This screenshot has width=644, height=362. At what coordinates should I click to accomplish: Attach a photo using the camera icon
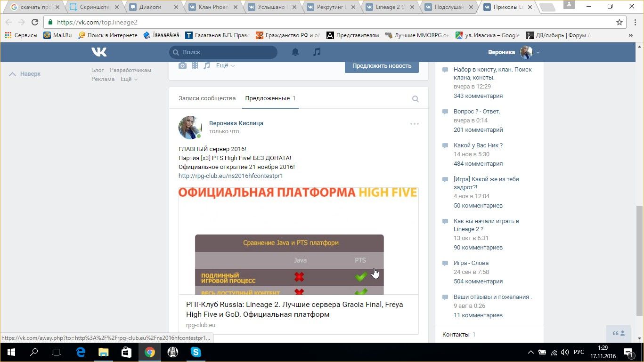182,66
